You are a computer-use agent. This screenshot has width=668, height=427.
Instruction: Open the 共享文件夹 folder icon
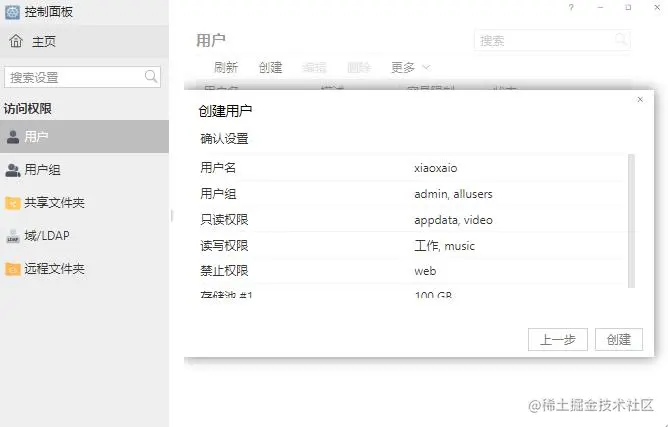[x=13, y=203]
